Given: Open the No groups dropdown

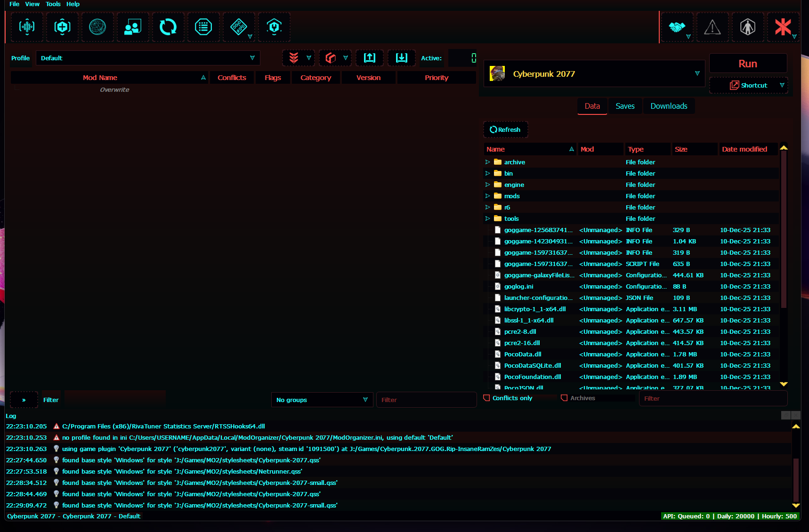Looking at the screenshot, I should [x=322, y=400].
